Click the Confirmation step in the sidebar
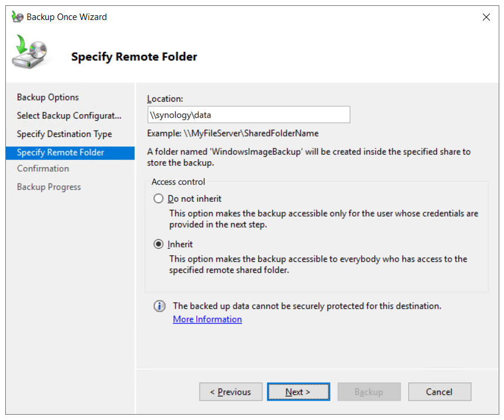504x420 pixels. (43, 169)
